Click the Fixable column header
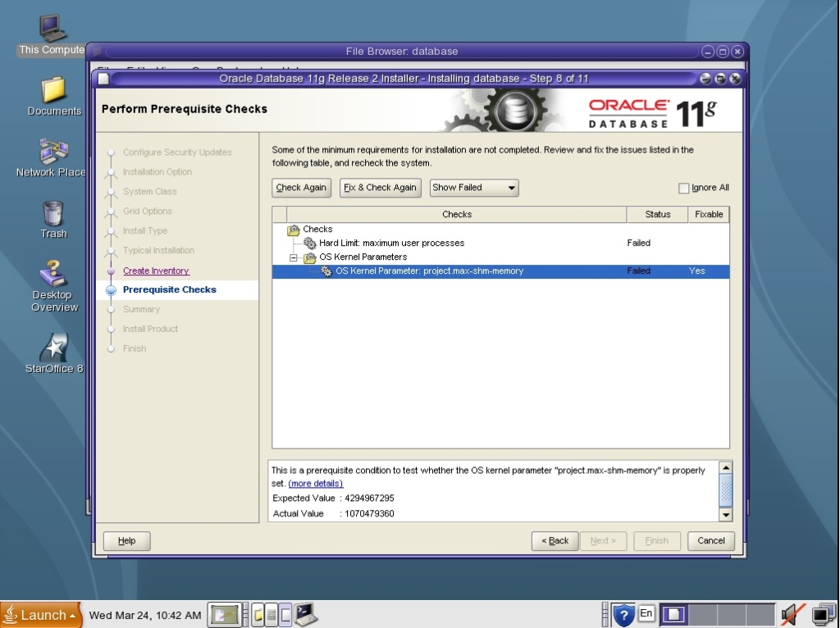This screenshot has width=840, height=628. tap(709, 214)
